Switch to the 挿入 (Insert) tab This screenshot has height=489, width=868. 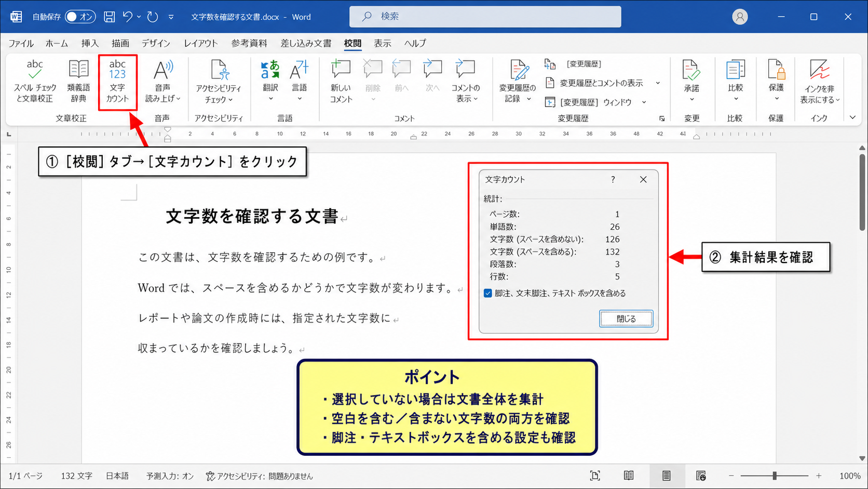(x=90, y=43)
